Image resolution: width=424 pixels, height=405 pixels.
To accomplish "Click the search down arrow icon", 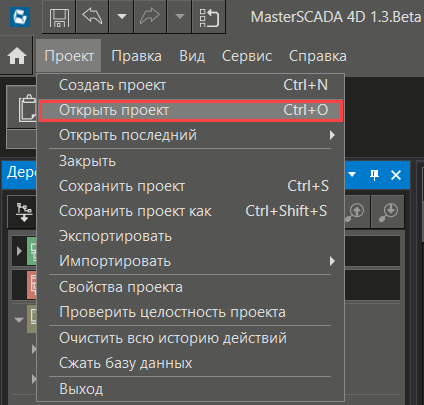I will point(388,212).
